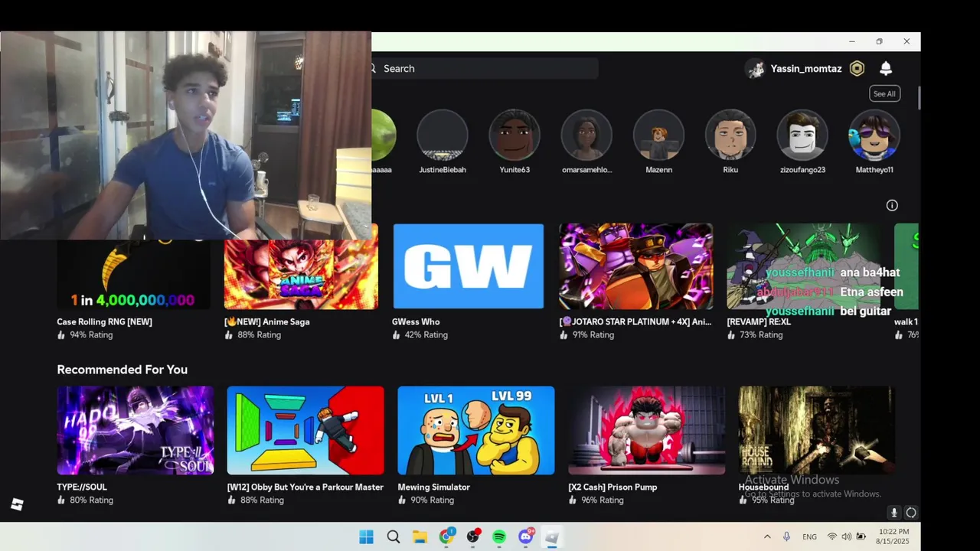The height and width of the screenshot is (551, 980).
Task: Click the TYPE://SOUL title text
Action: [82, 487]
